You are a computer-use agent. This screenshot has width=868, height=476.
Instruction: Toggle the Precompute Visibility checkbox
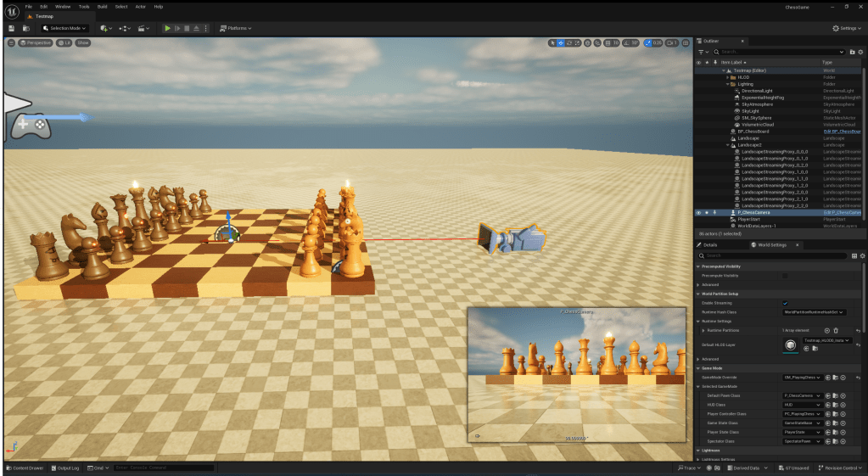pyautogui.click(x=784, y=276)
